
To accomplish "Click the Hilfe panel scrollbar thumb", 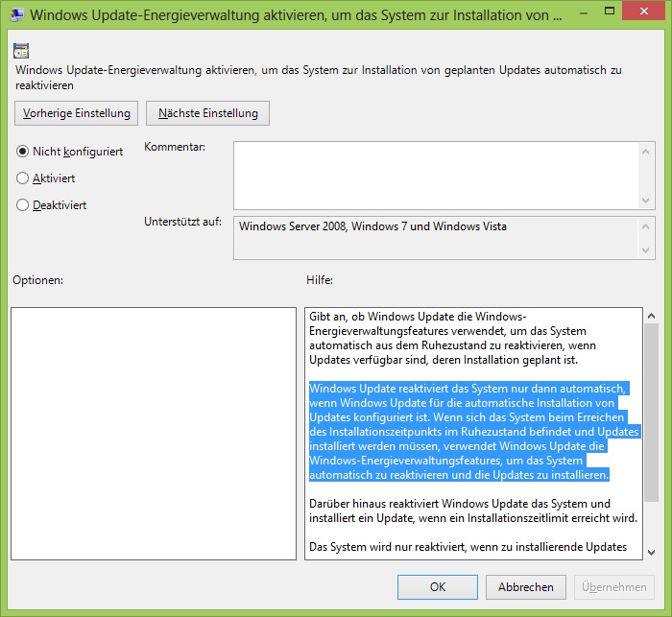I will point(652,413).
